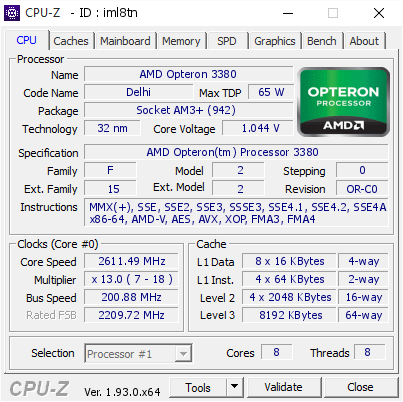Click the Name field AMD Opteron 3380
Image resolution: width=403 pixels, height=402 pixels.
tap(188, 74)
